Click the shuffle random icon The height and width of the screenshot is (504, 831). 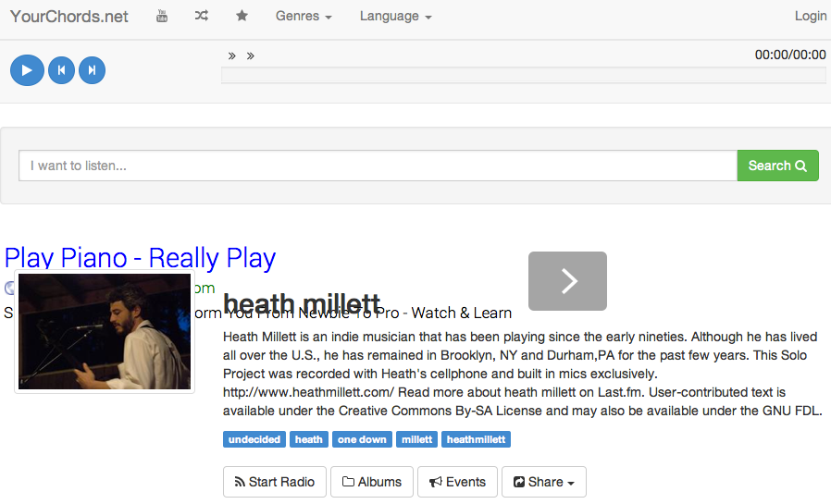pos(202,16)
